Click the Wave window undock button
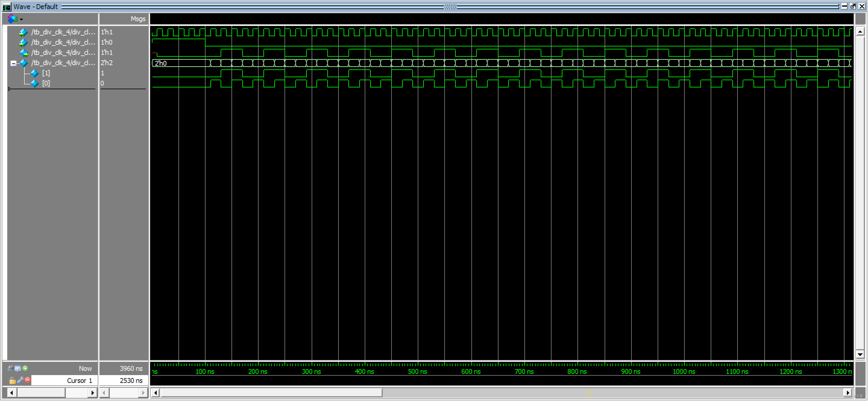 tap(853, 6)
